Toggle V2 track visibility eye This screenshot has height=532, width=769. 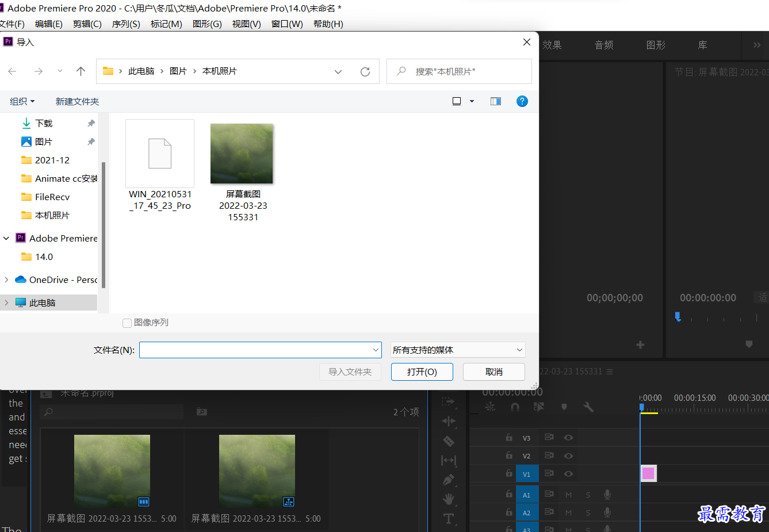pos(568,456)
